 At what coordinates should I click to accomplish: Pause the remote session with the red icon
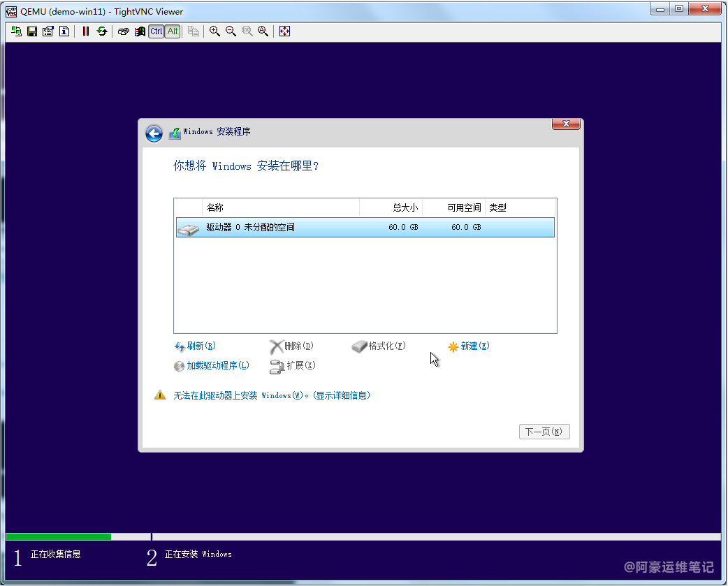[86, 31]
